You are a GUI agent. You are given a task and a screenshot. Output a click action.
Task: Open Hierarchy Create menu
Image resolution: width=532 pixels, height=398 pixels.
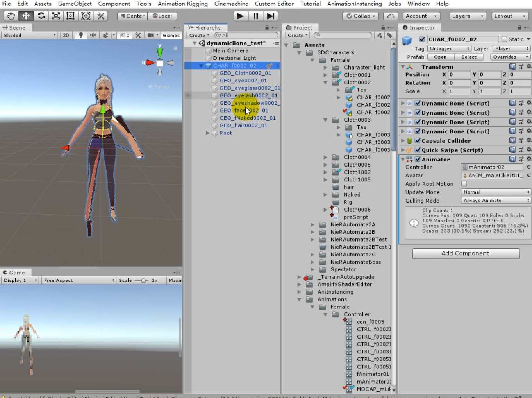coord(199,35)
